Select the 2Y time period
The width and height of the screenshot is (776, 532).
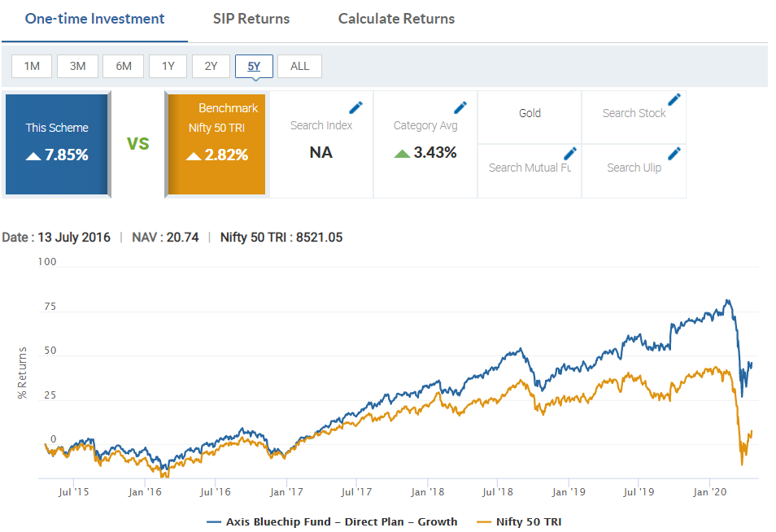[211, 67]
